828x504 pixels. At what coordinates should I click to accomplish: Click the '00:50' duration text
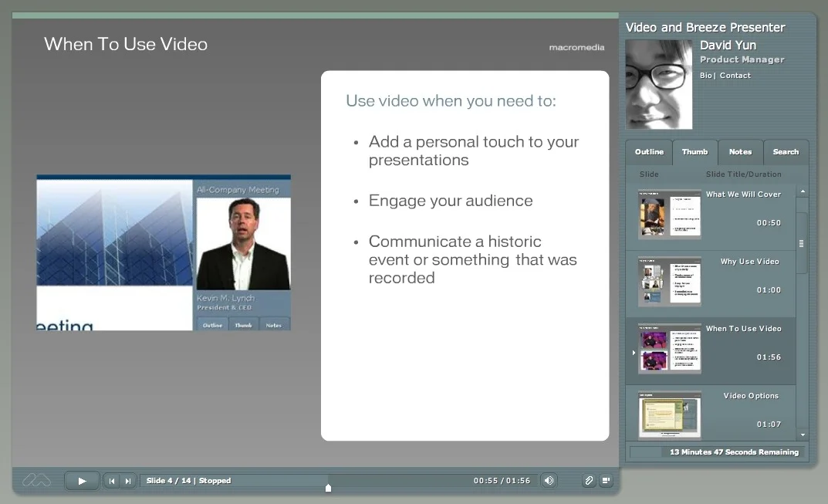(769, 223)
